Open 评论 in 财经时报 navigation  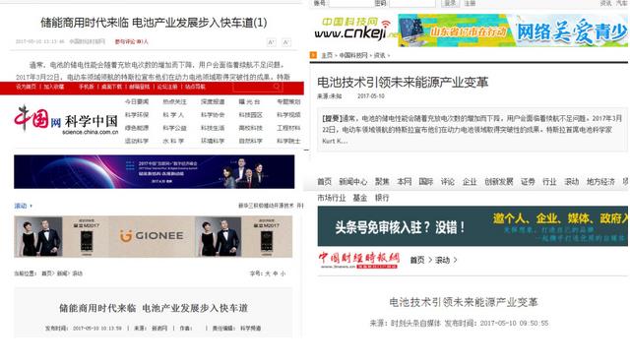pyautogui.click(x=448, y=182)
